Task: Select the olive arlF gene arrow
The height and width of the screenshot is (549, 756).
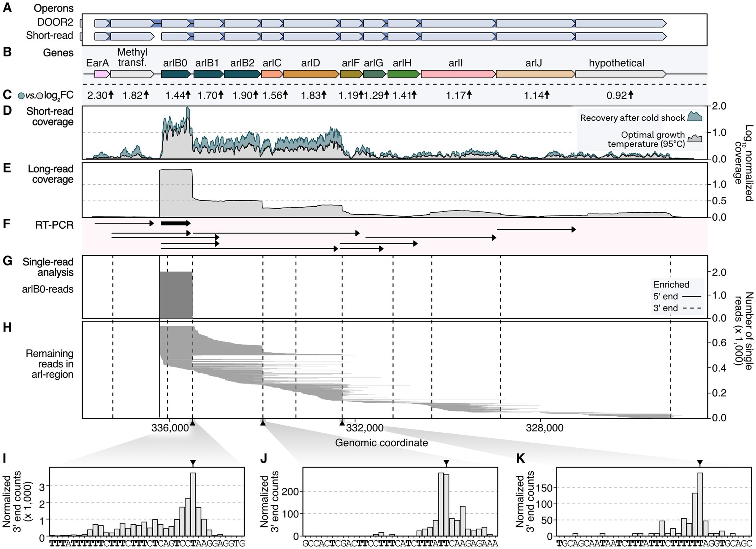Action: 351,74
